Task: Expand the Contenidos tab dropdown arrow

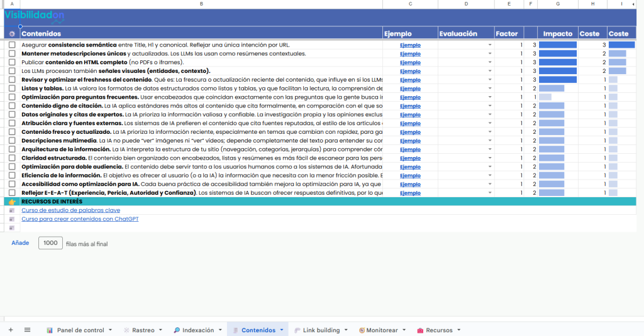Action: [x=281, y=330]
